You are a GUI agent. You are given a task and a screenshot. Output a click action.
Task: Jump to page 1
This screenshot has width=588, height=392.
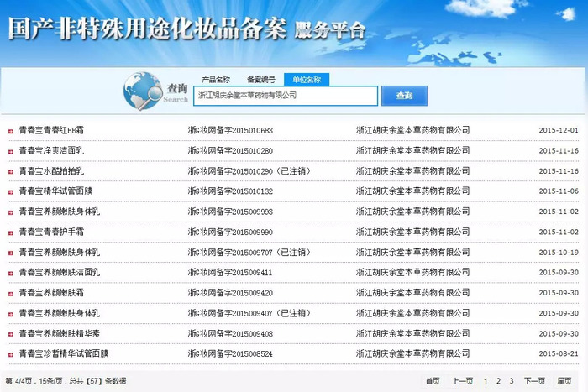pyautogui.click(x=486, y=381)
